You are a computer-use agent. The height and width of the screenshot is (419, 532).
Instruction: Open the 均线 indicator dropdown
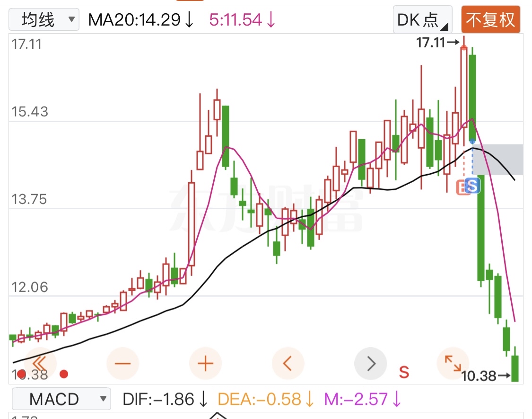point(44,19)
